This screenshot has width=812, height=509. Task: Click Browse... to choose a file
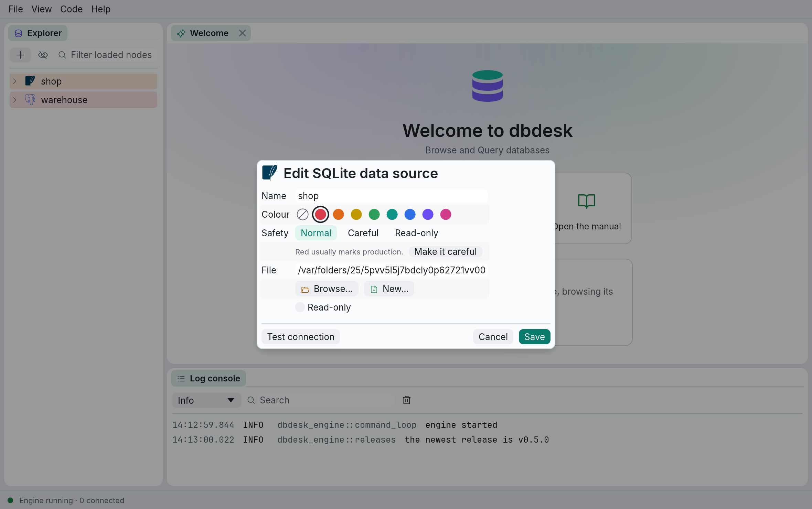click(x=327, y=289)
